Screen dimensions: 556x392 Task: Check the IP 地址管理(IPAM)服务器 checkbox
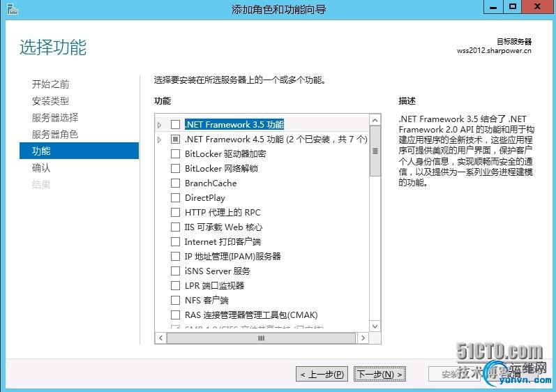coord(175,256)
